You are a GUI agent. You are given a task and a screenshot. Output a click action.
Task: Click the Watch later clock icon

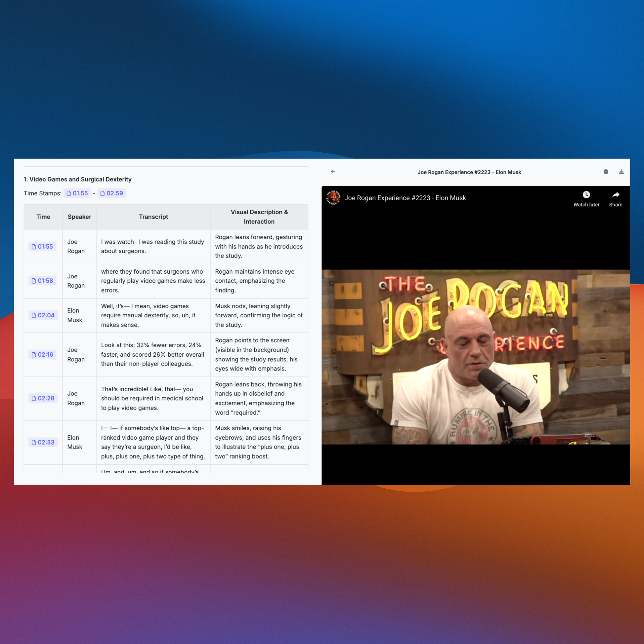[586, 195]
